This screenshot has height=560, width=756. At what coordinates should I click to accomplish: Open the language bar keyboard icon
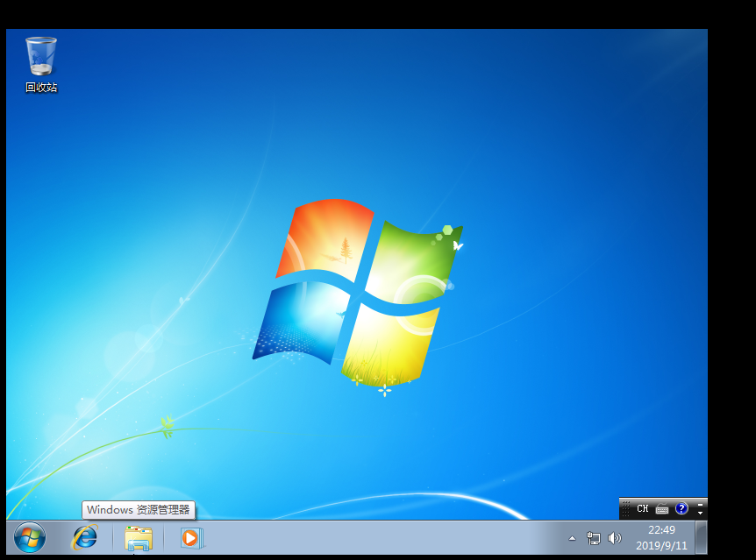tap(662, 509)
